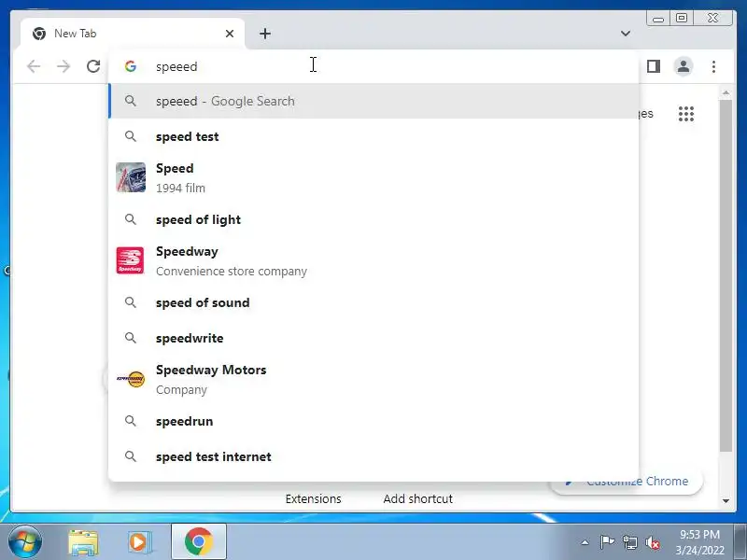
Task: Select the 'speed test' suggestion
Action: (374, 136)
